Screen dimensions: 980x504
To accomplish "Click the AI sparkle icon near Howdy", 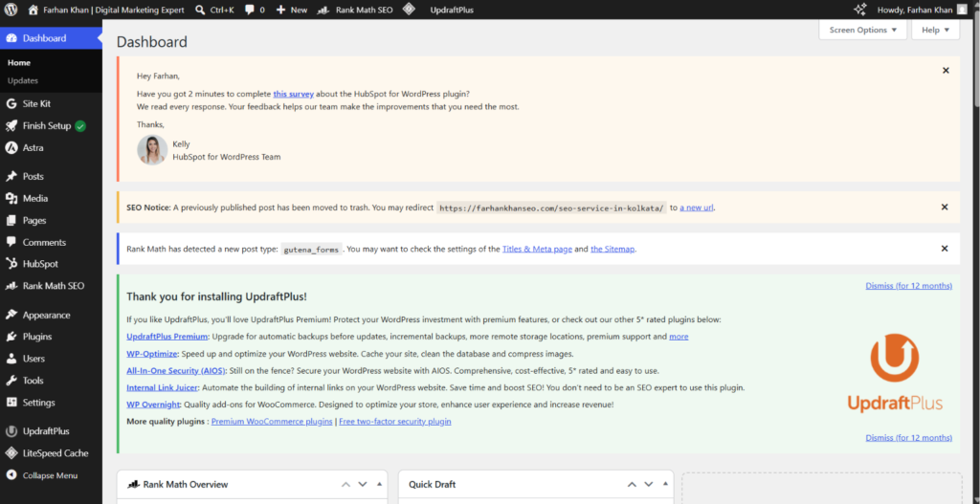I will 860,10.
